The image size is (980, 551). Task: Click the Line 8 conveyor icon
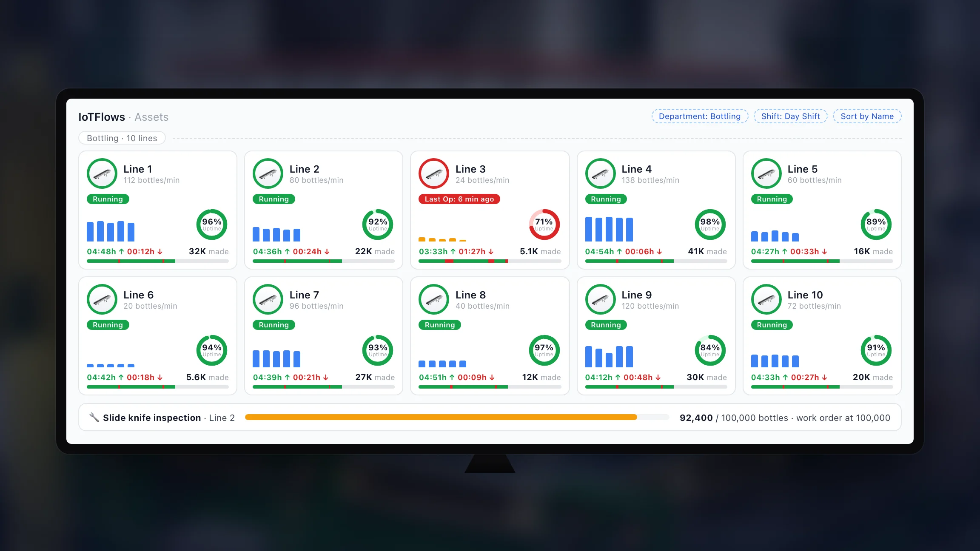click(x=434, y=299)
